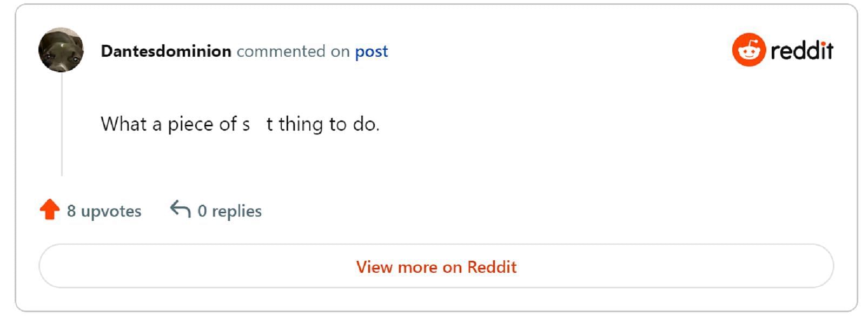This screenshot has height=317, width=868.
Task: Click the number 0 next to reply arrow
Action: [202, 211]
